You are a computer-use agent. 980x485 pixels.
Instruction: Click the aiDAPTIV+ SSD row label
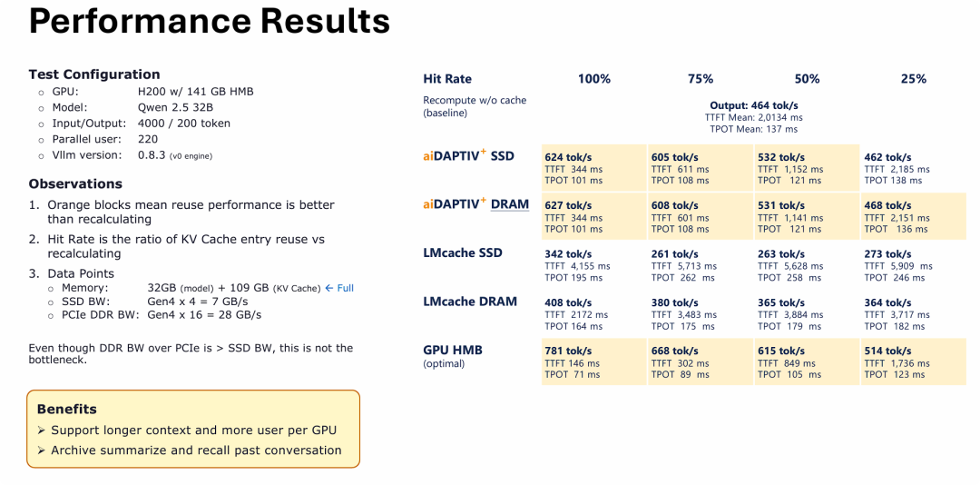click(x=468, y=156)
